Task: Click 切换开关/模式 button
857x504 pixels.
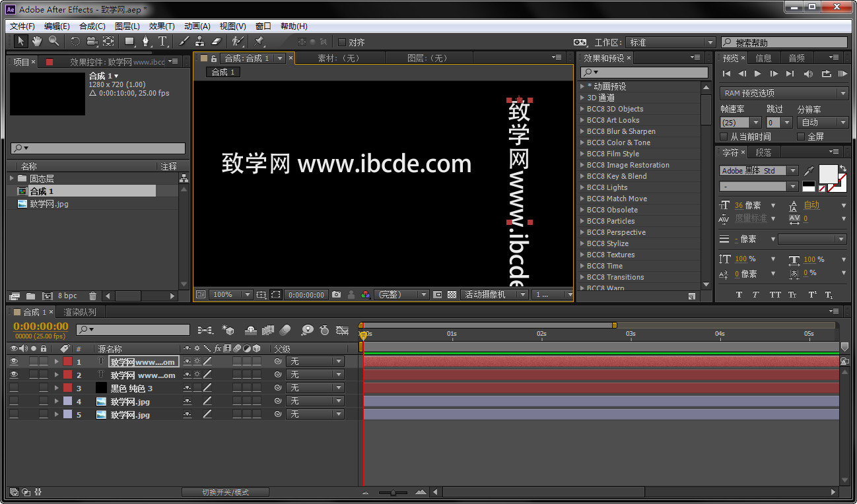Action: click(x=226, y=492)
